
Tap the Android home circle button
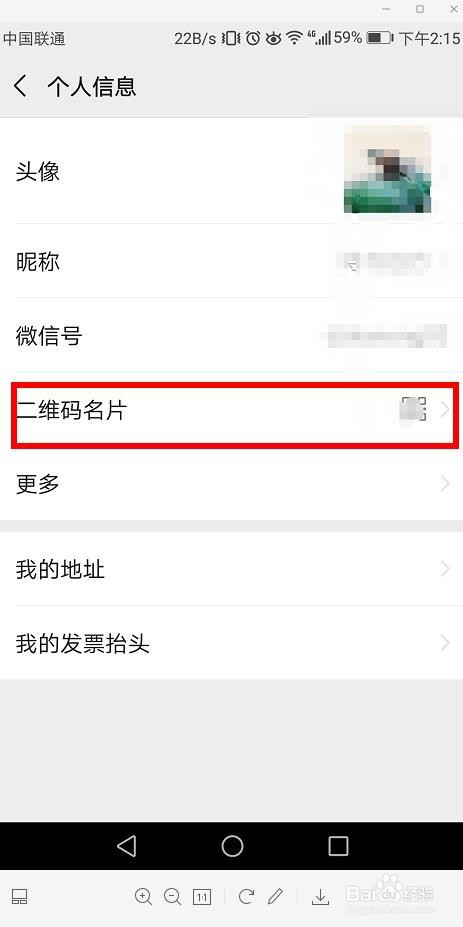(232, 845)
